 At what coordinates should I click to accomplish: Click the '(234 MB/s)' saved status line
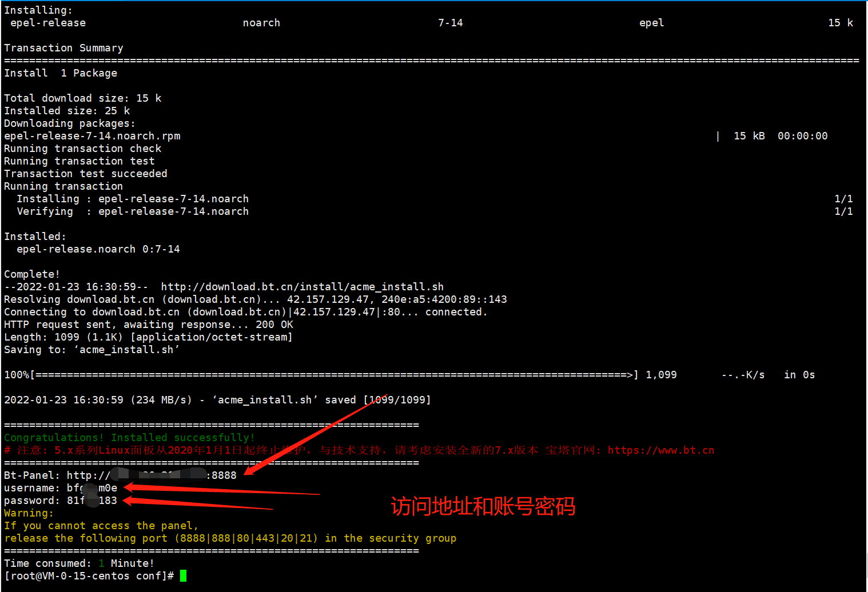(x=217, y=400)
